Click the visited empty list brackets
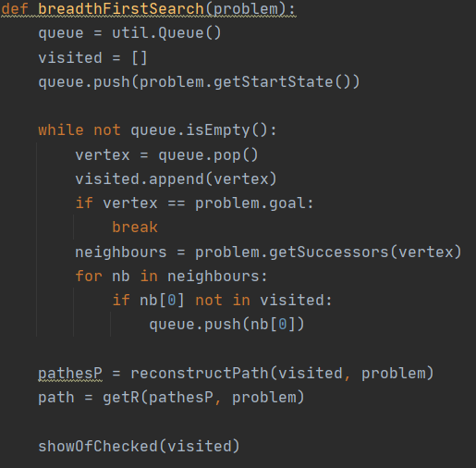This screenshot has width=476, height=468. (x=140, y=58)
